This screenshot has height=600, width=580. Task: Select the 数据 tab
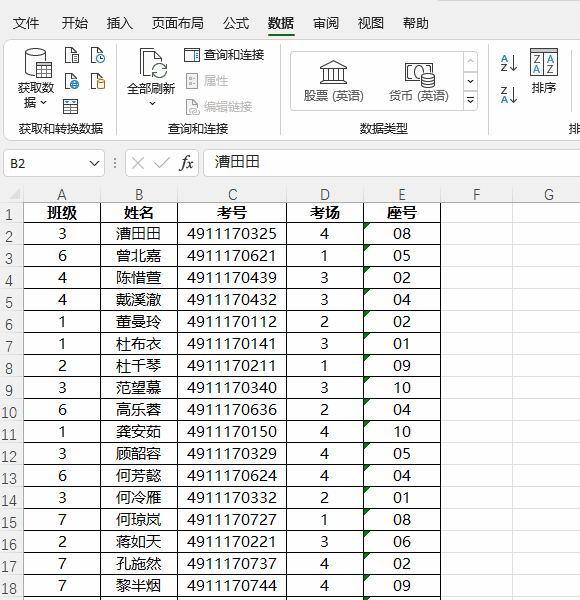point(281,23)
